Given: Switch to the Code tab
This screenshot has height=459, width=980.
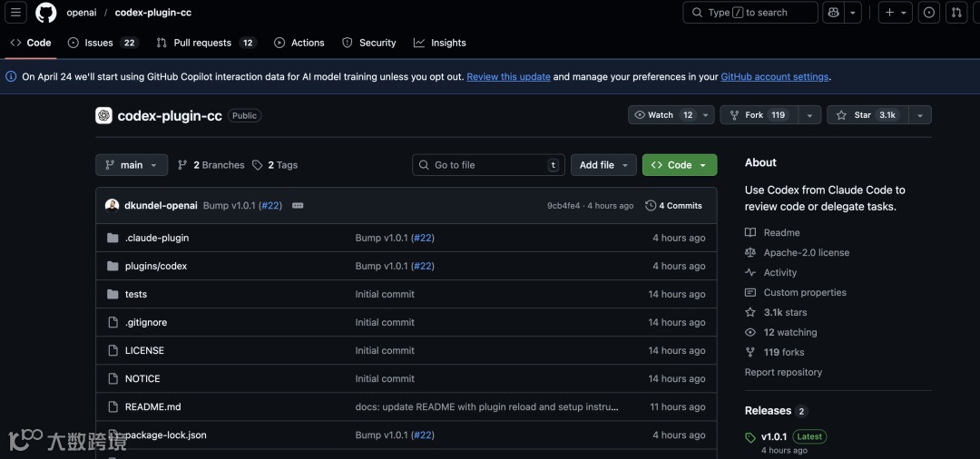Looking at the screenshot, I should pos(31,43).
